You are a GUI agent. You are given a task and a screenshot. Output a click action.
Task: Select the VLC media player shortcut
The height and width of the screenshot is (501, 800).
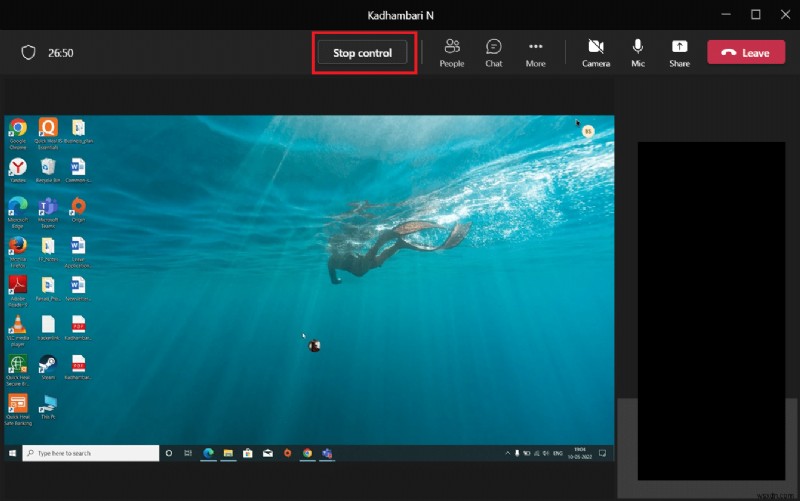click(17, 327)
